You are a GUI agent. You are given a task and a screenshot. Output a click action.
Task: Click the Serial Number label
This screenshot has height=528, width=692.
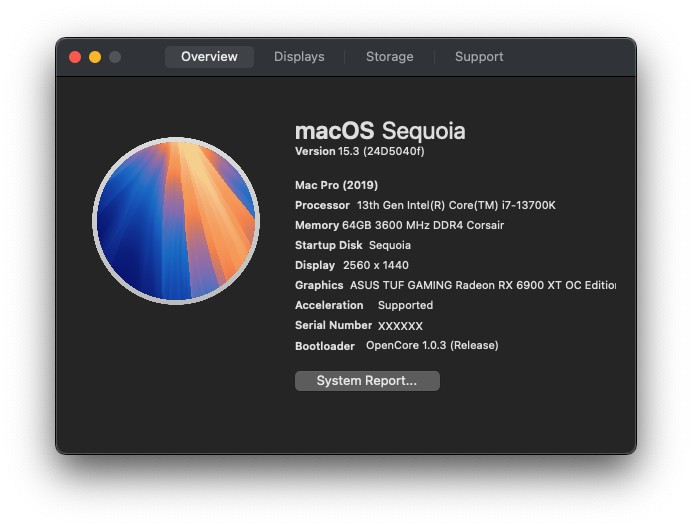pyautogui.click(x=334, y=325)
